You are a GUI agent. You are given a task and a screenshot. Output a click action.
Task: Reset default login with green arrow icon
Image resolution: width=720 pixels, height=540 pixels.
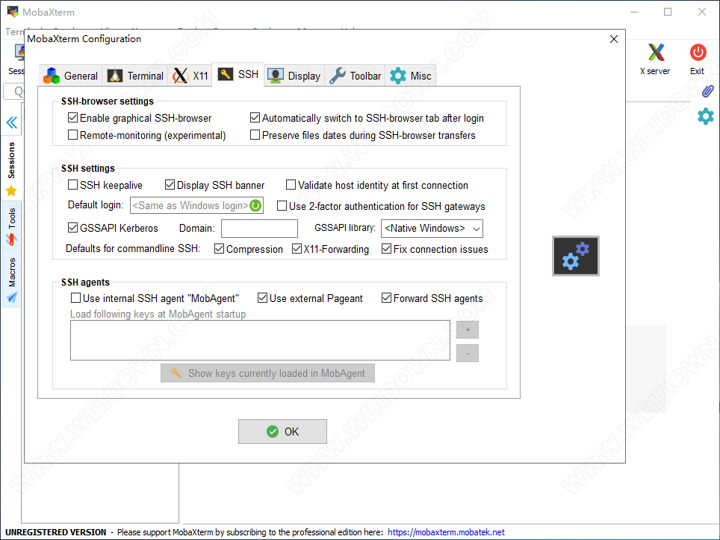[x=255, y=206]
